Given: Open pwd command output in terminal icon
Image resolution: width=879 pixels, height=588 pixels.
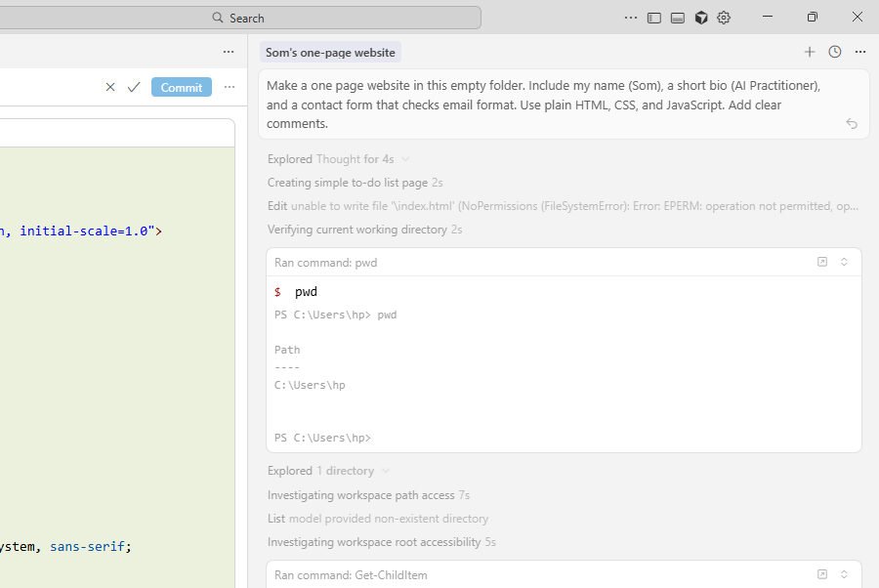Looking at the screenshot, I should pyautogui.click(x=822, y=262).
